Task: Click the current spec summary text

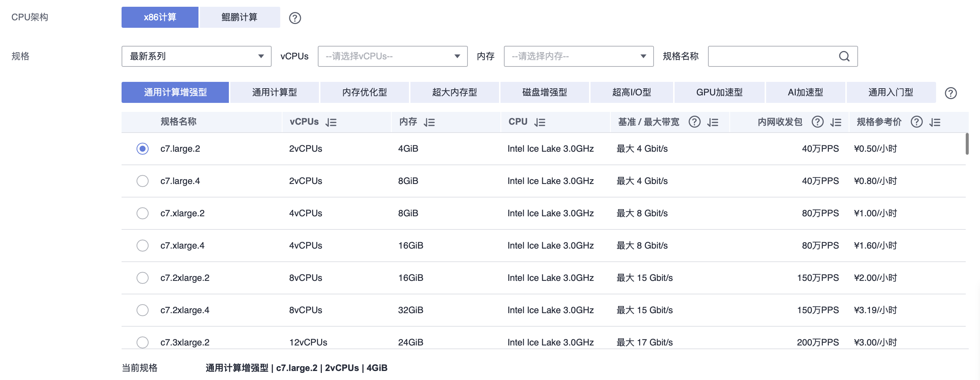Action: tap(296, 368)
